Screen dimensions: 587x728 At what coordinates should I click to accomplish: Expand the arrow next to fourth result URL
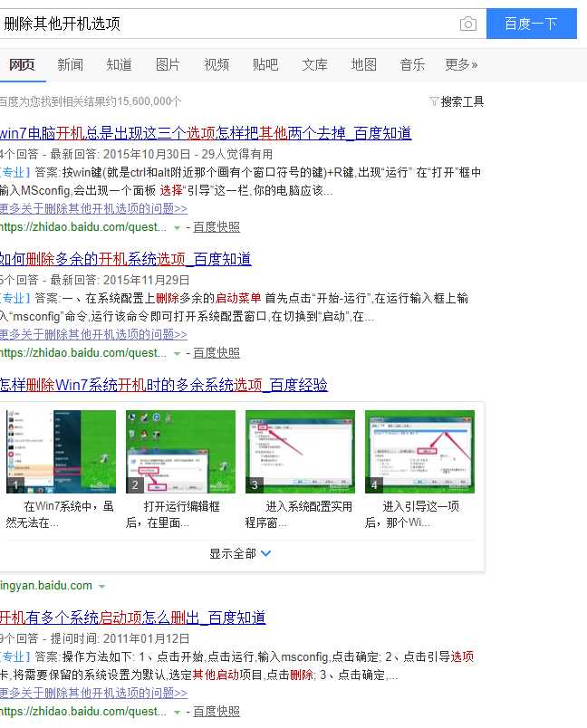177,713
